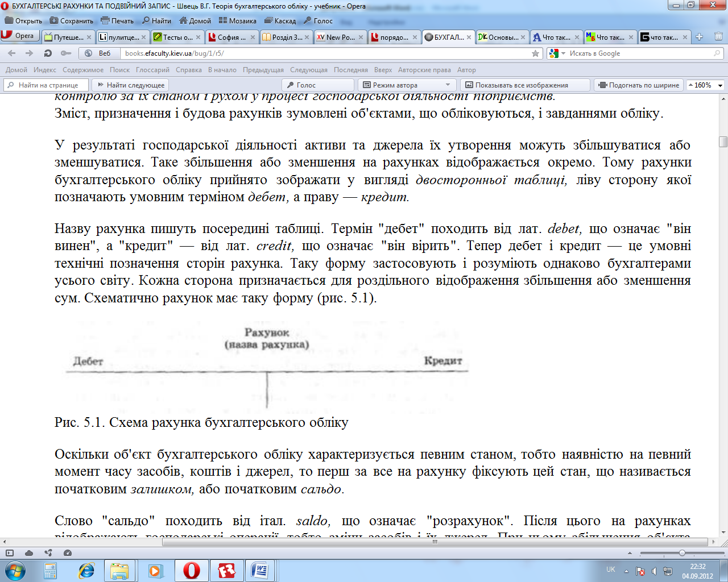The image size is (728, 582).
Task: Click the password wand key icon
Action: click(x=66, y=53)
